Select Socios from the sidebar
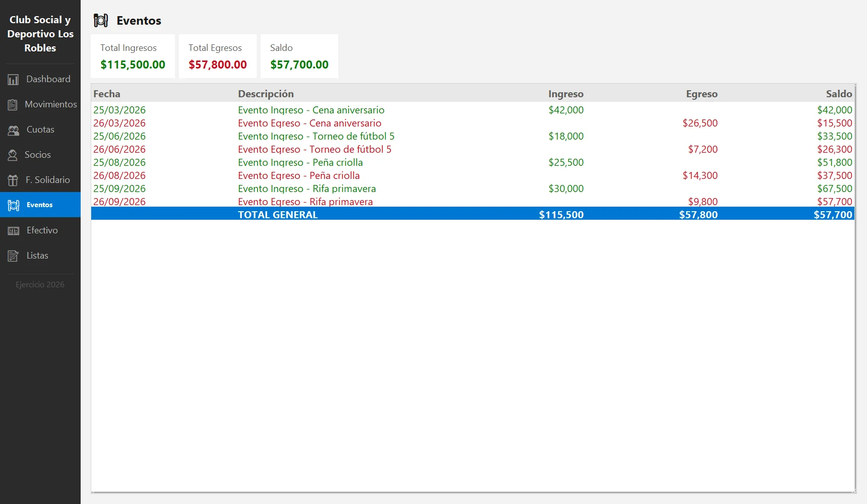 pos(40,155)
